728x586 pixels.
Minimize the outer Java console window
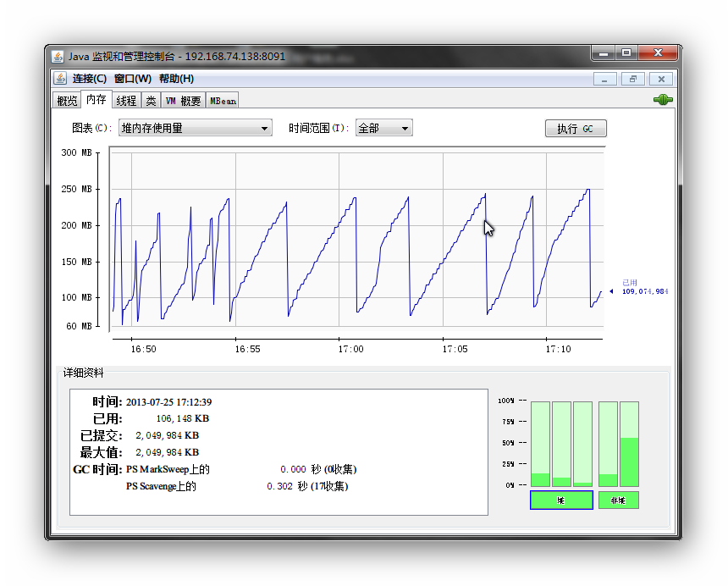(x=603, y=53)
